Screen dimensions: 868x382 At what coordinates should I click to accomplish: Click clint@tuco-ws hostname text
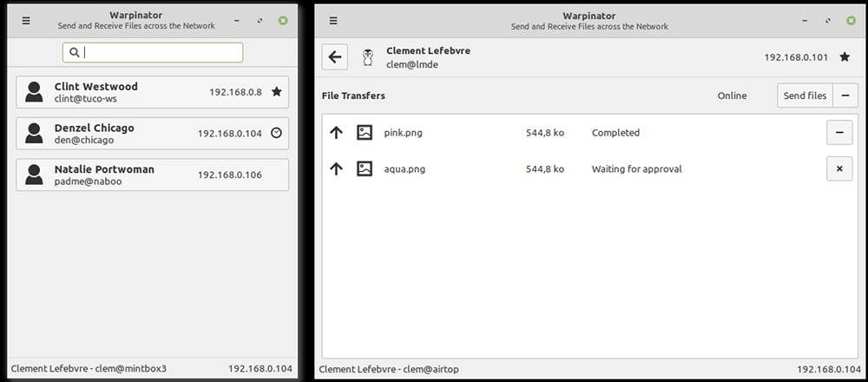click(86, 99)
